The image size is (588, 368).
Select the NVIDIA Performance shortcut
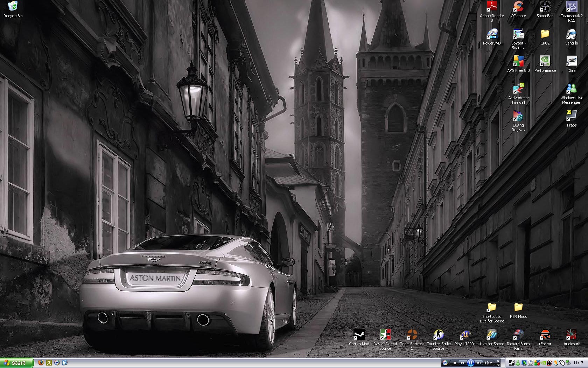(x=545, y=64)
